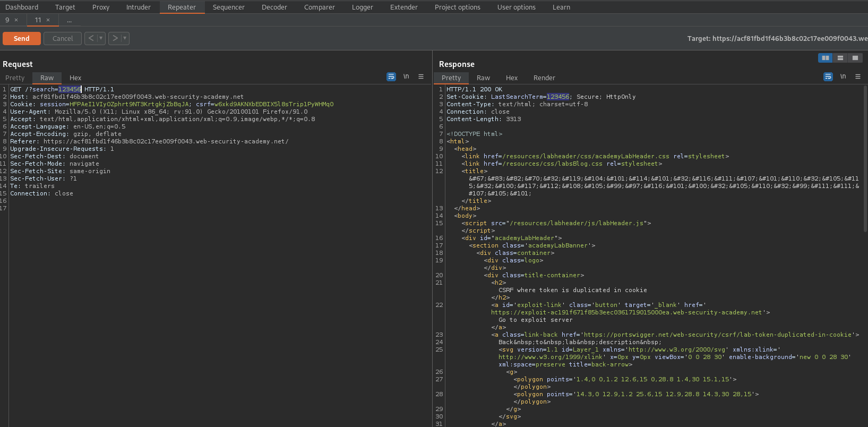Screen dimensions: 868x427
Task: Close Repeater tab 9
Action: click(16, 20)
